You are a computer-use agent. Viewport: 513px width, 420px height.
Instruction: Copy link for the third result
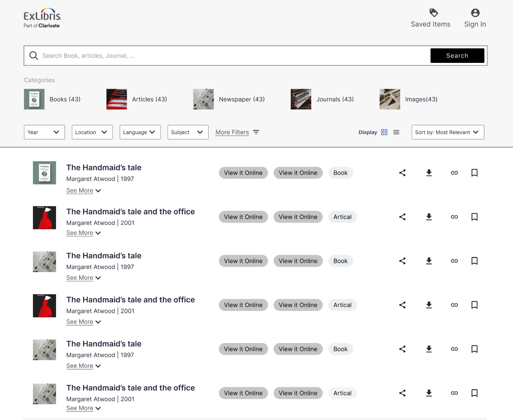(454, 261)
